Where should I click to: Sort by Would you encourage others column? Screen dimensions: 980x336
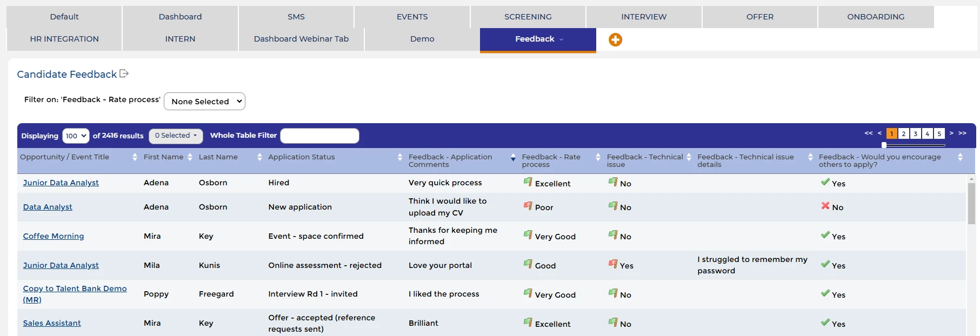pos(960,157)
